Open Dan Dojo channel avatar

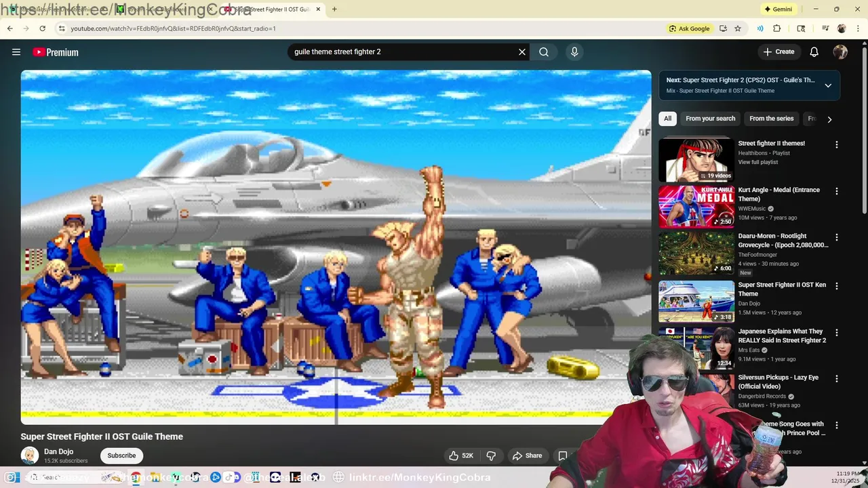click(x=30, y=455)
